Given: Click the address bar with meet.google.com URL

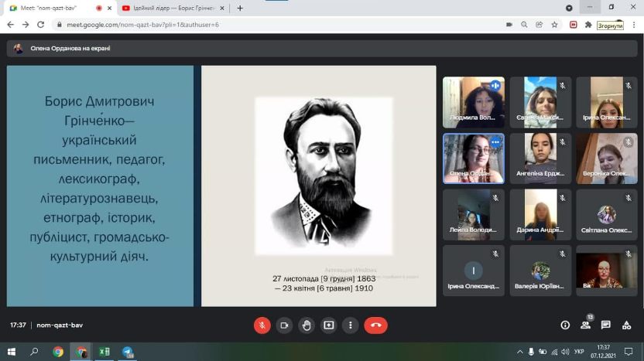Looking at the screenshot, I should [271, 24].
